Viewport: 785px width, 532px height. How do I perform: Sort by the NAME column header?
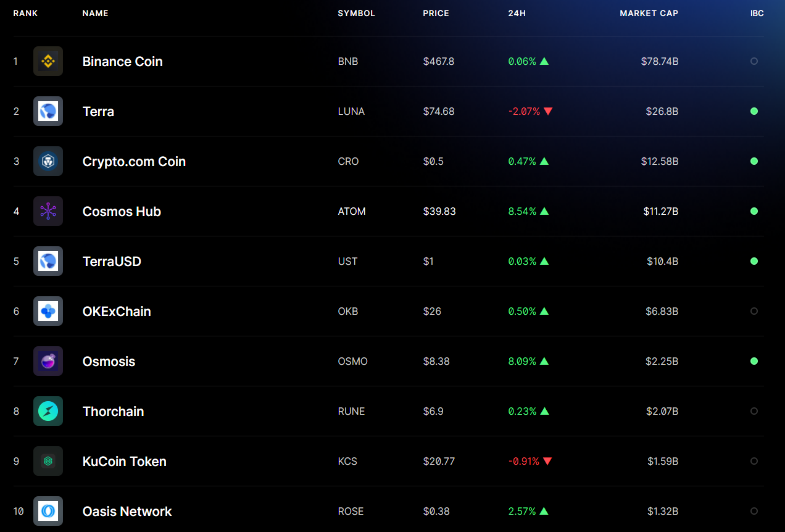tap(95, 13)
